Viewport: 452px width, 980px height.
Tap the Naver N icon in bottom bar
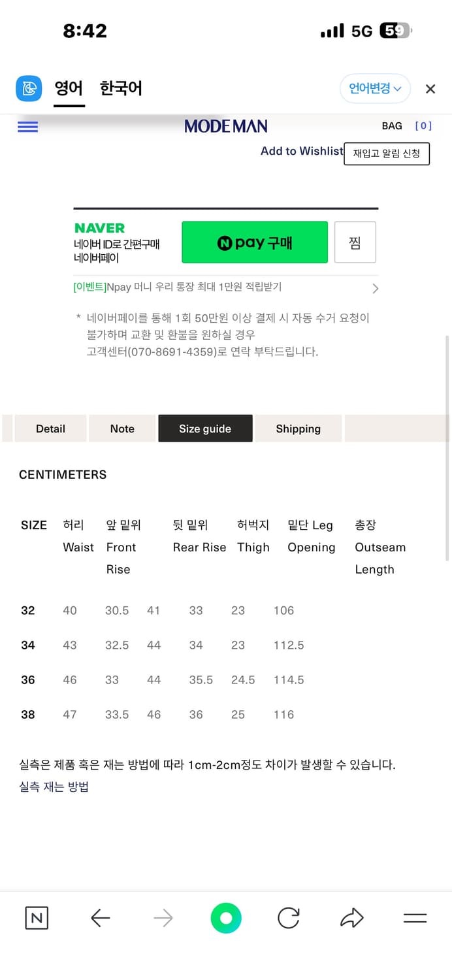coord(37,918)
